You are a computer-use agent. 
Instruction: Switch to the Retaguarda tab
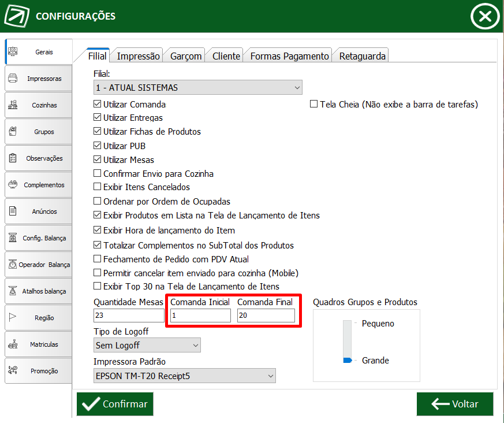[x=362, y=56]
